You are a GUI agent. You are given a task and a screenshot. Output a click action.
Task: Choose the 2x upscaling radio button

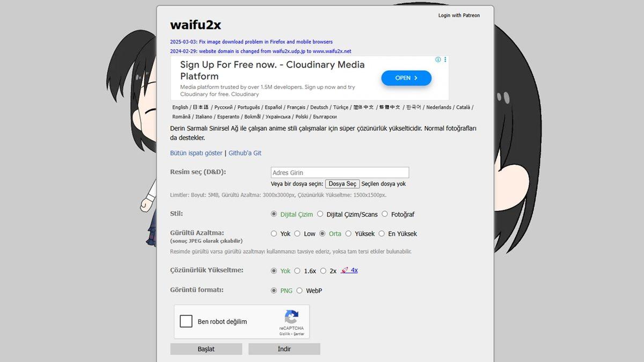coord(323,271)
